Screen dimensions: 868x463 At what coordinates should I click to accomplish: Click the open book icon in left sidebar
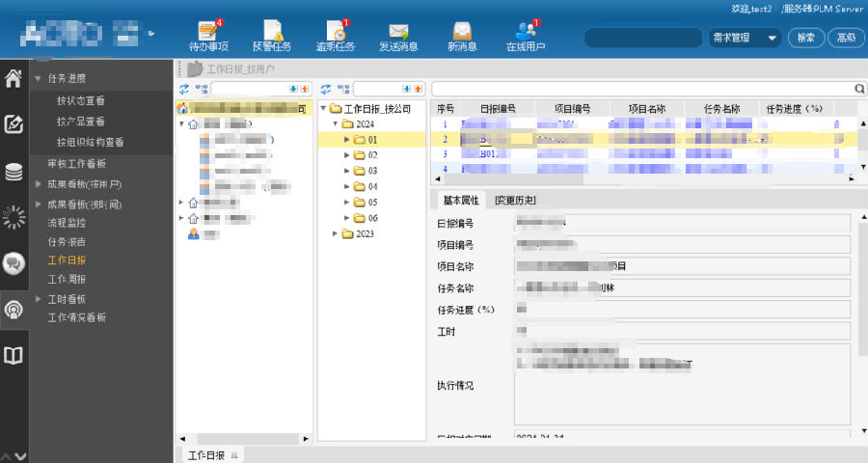[14, 356]
